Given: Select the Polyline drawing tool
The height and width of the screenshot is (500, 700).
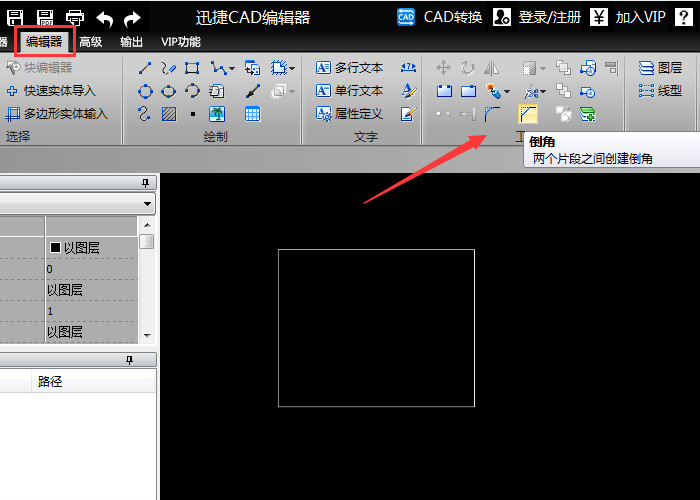Looking at the screenshot, I should pos(219,68).
